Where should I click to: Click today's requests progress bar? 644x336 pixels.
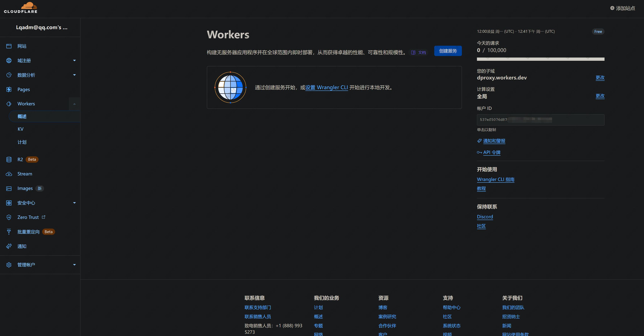(540, 59)
